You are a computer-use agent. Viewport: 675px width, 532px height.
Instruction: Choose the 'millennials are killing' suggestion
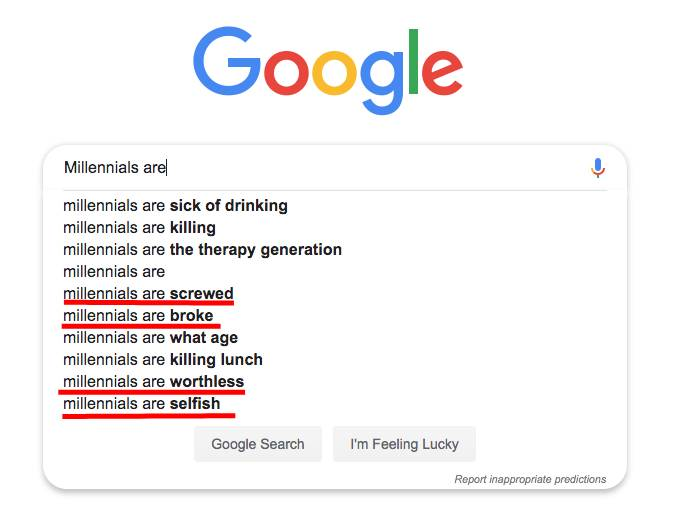(x=139, y=228)
